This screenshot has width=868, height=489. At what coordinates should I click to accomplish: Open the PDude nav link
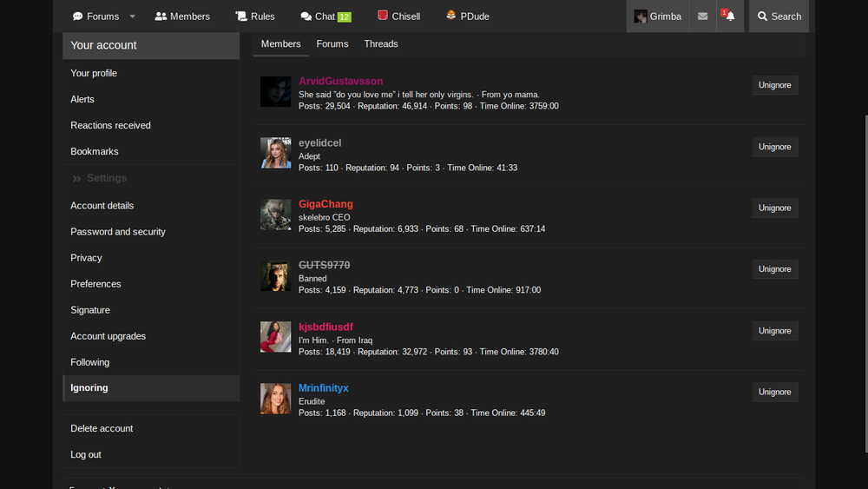coord(467,17)
